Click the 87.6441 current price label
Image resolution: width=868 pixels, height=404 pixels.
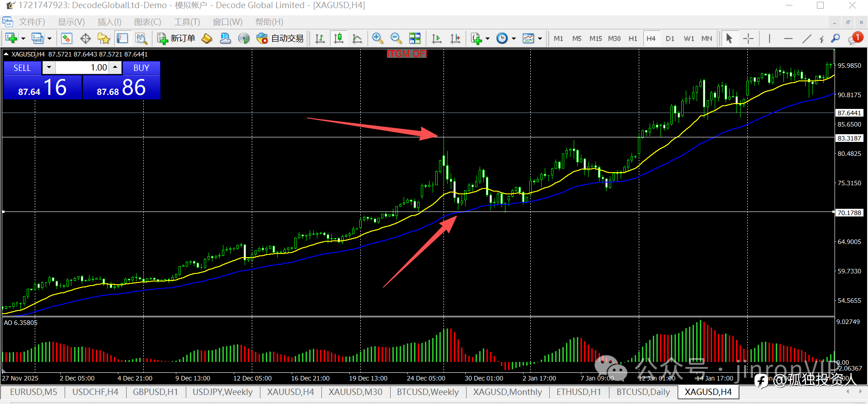(x=849, y=113)
